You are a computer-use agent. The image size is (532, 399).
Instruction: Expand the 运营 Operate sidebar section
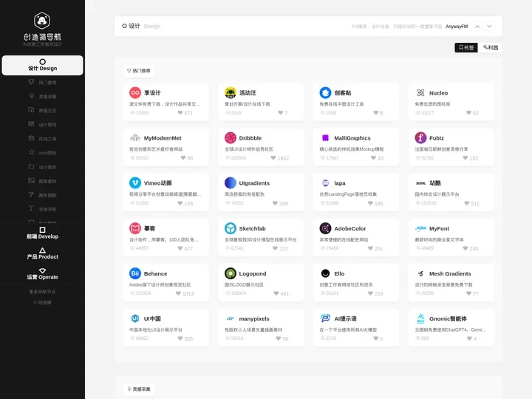pos(42,274)
